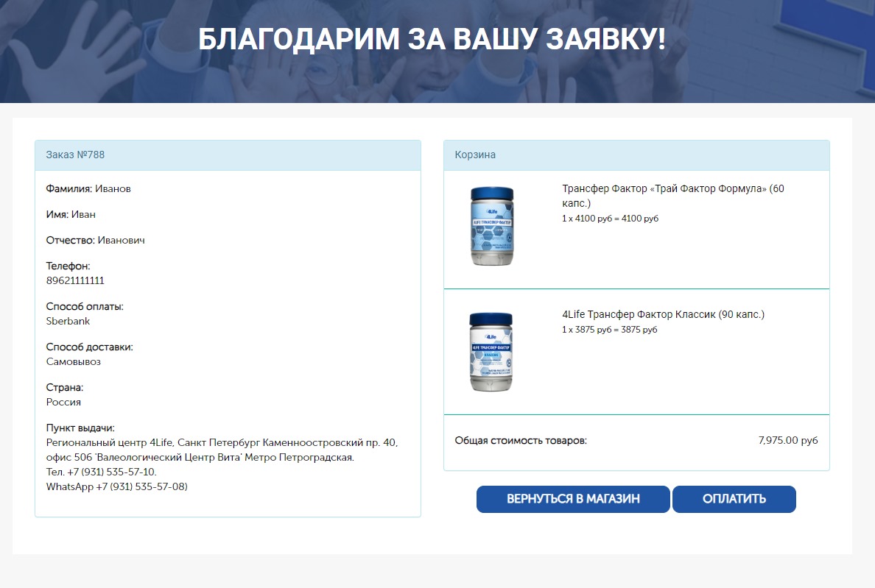
Task: Click the Общая стоимость товаров label
Action: [x=521, y=440]
